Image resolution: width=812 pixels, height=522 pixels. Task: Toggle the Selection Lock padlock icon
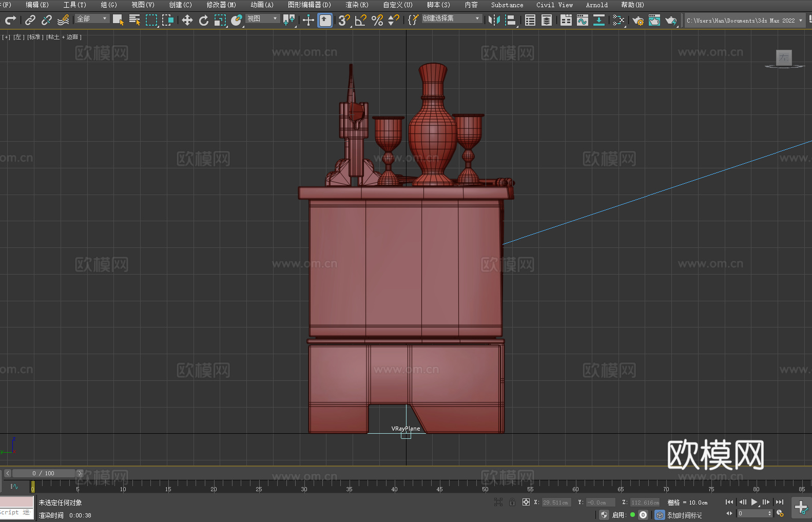click(512, 502)
